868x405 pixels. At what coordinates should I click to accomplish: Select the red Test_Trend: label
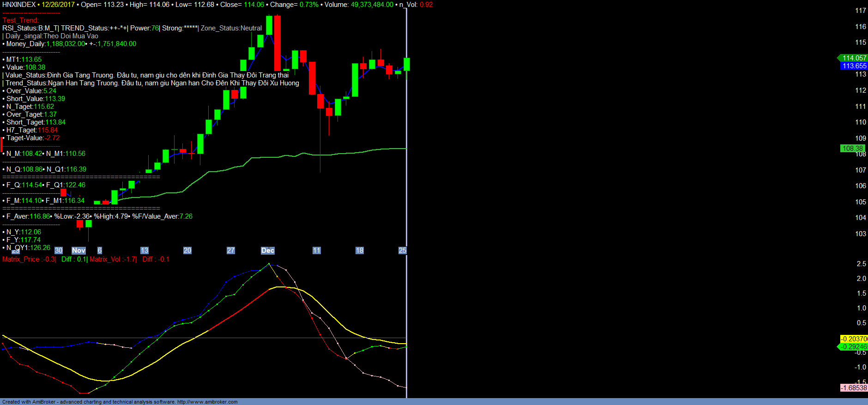coord(20,20)
